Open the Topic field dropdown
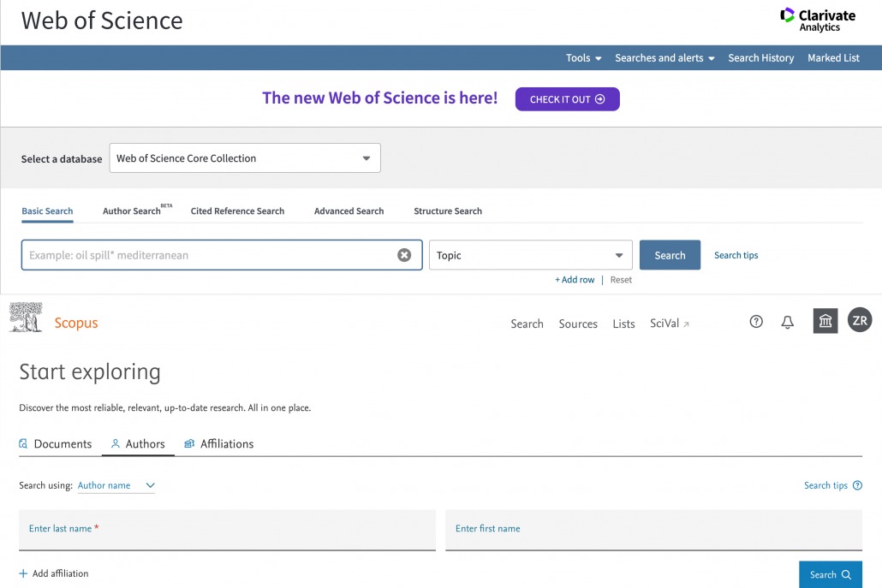882x588 pixels. 530,255
